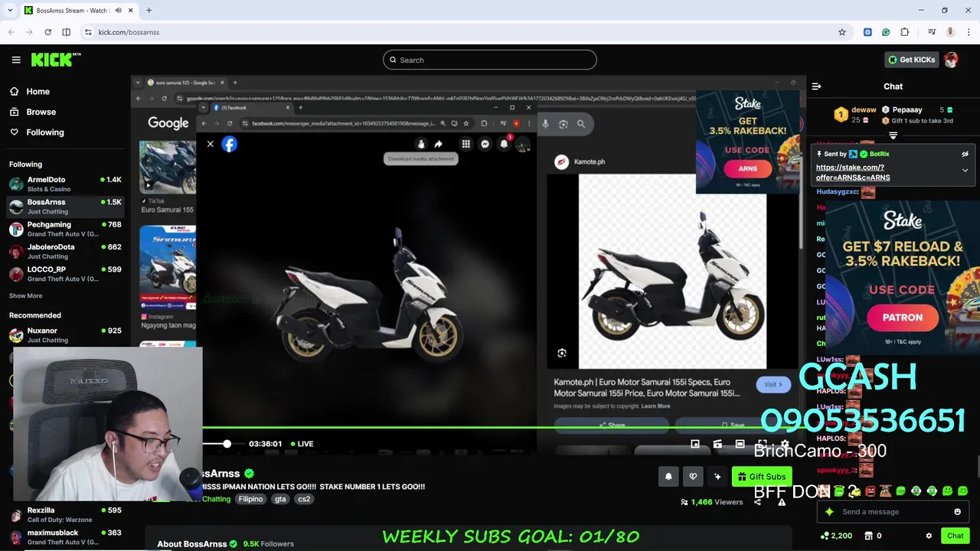The width and height of the screenshot is (980, 551).
Task: Open the stake.com offer link
Action: [x=853, y=172]
